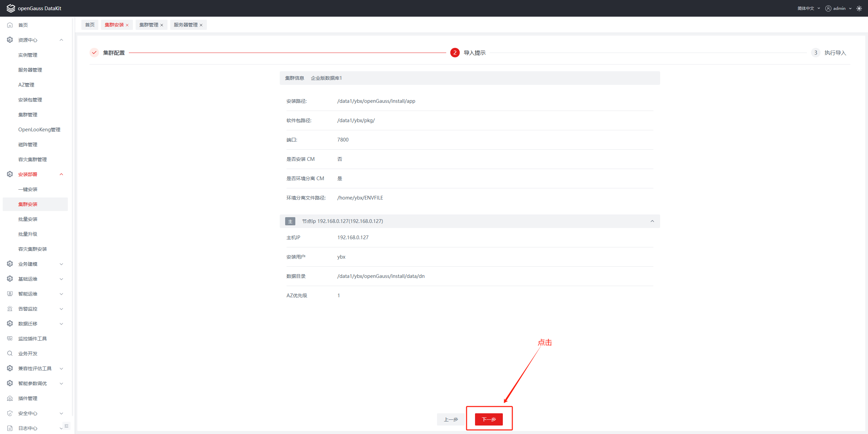
Task: Click the openGauss DataKit logo icon
Action: (x=11, y=8)
